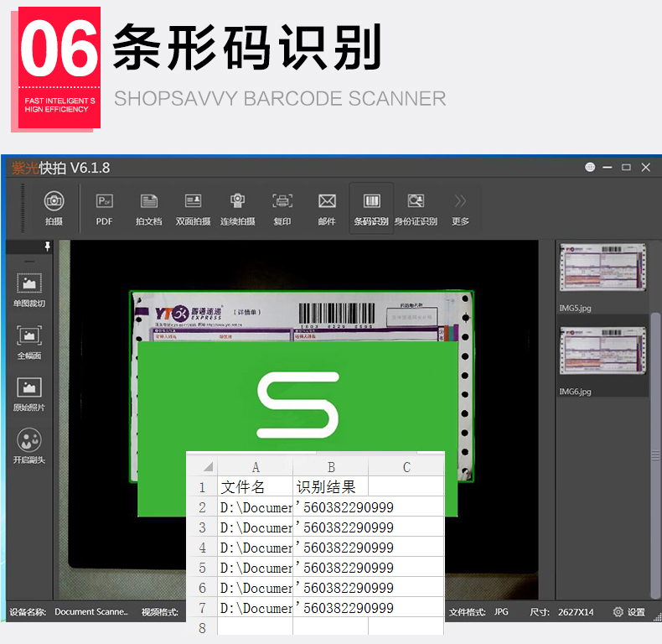Click the 识别结果 header cell
This screenshot has height=644, width=662.
click(x=330, y=486)
